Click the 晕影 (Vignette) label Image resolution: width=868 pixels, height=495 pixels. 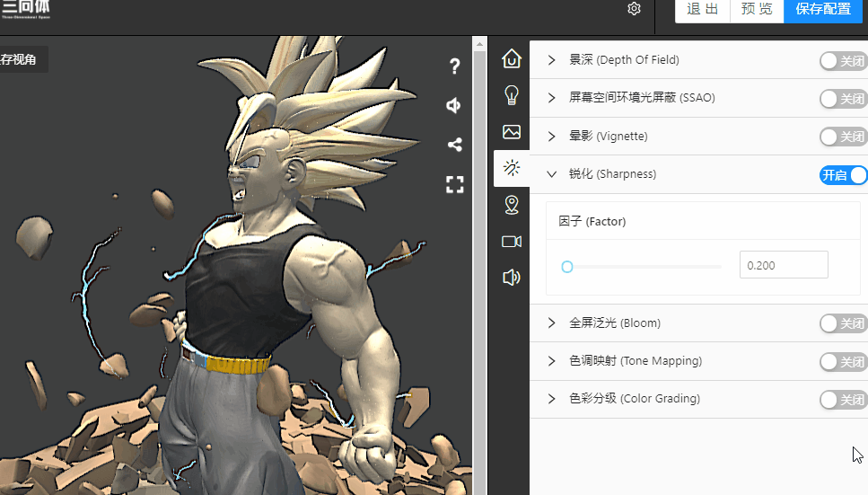pos(609,137)
